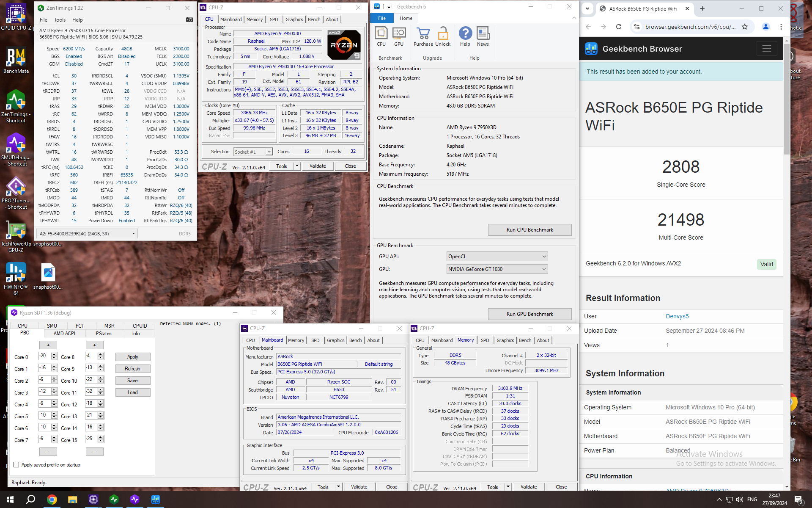Open the Denvys5 user link
The image size is (812, 508).
click(677, 316)
